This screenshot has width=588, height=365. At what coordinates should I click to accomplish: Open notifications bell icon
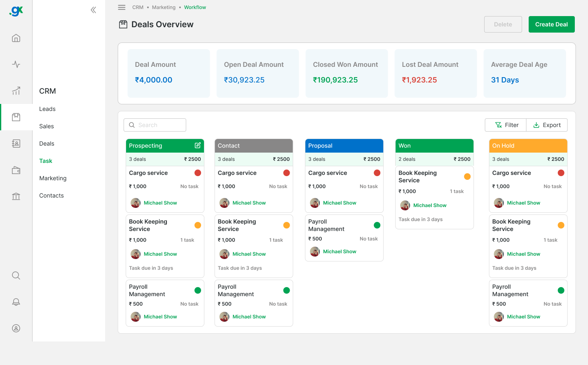[x=16, y=302]
